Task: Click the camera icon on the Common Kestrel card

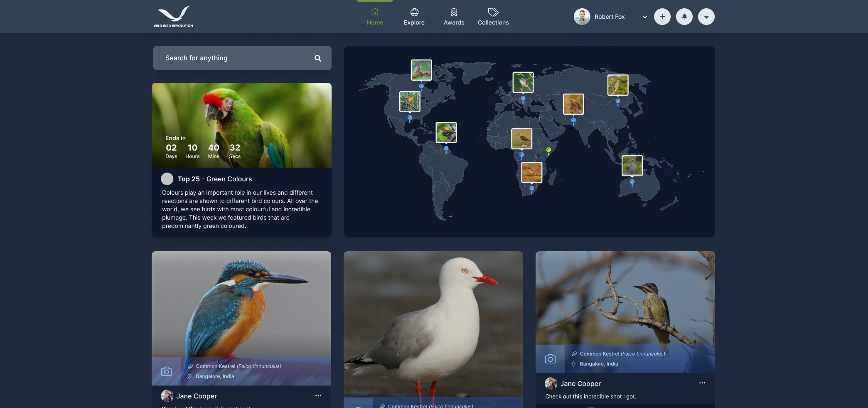Action: click(x=550, y=358)
